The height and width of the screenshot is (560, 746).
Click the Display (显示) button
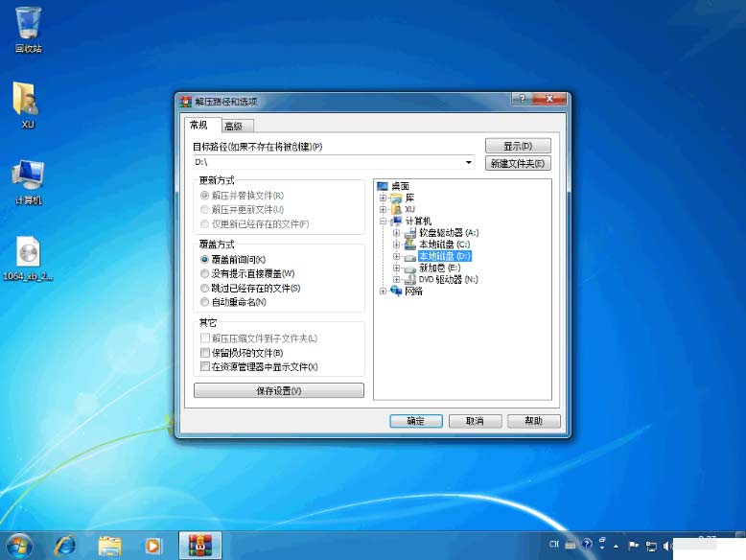coord(518,146)
